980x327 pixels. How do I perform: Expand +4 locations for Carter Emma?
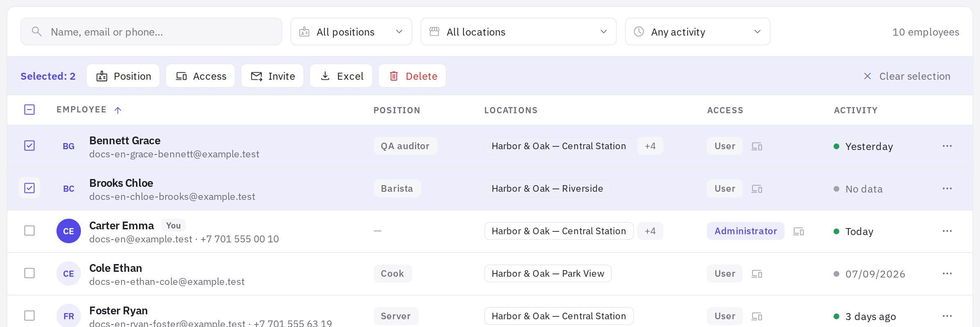[x=650, y=231]
